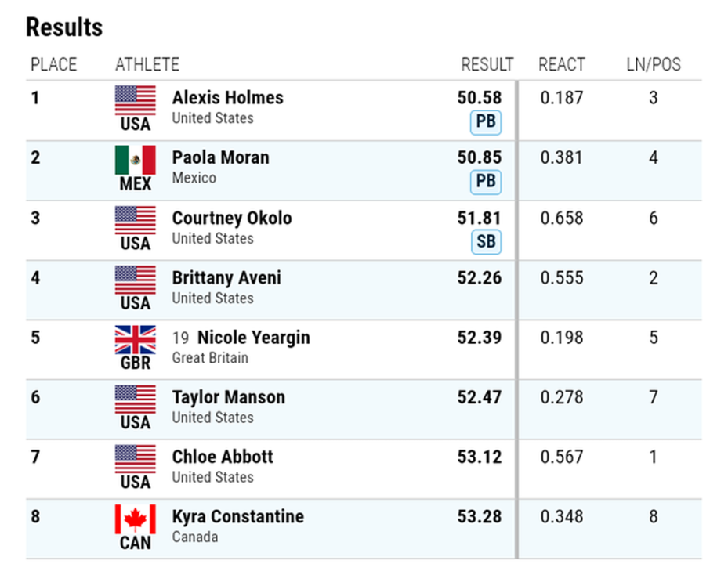Select Nicole Yeargin's athlete name
728x564 pixels.
(253, 338)
